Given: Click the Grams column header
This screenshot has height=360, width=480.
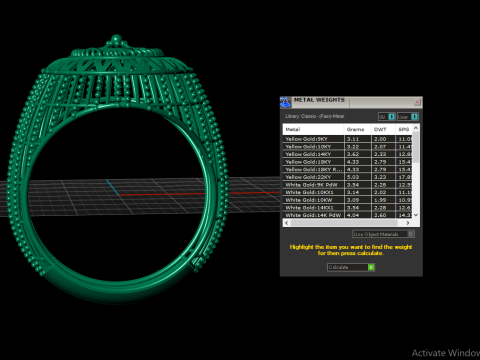Looking at the screenshot, I should coord(358,129).
